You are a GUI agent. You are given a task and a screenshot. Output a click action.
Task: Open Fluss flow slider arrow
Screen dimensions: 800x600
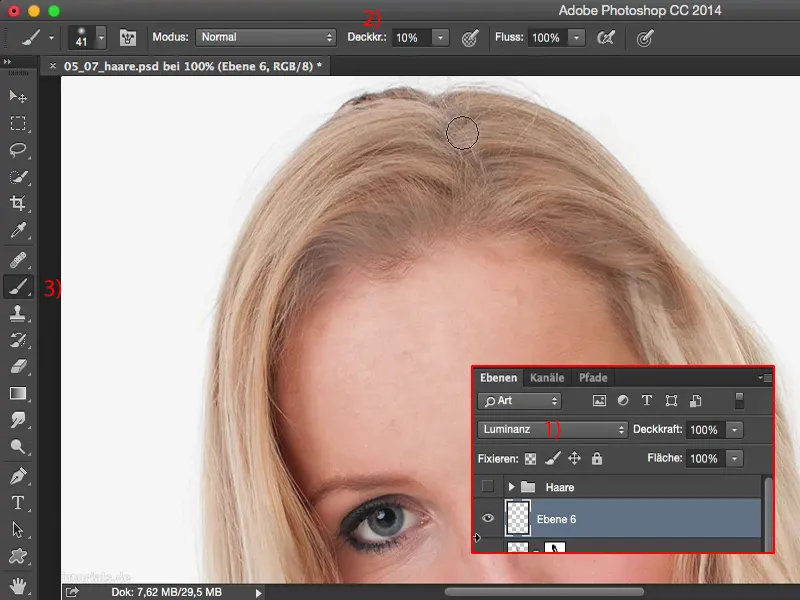pos(577,37)
